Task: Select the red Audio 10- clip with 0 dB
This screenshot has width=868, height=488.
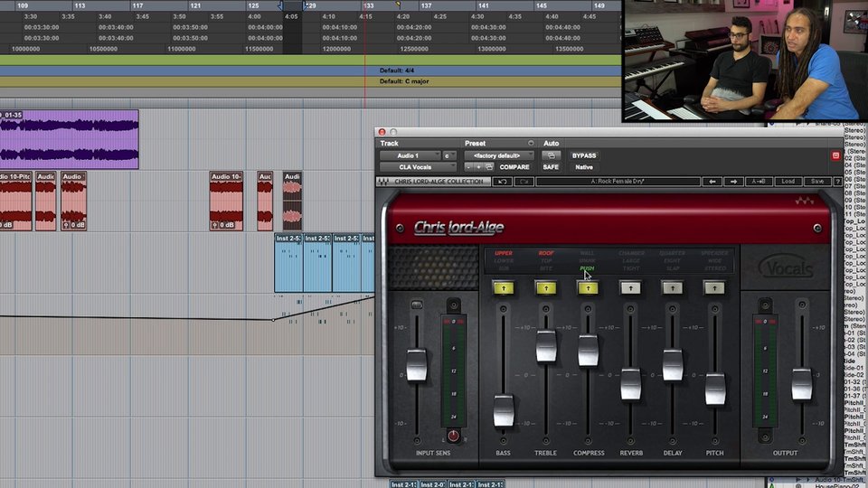Action: click(226, 201)
